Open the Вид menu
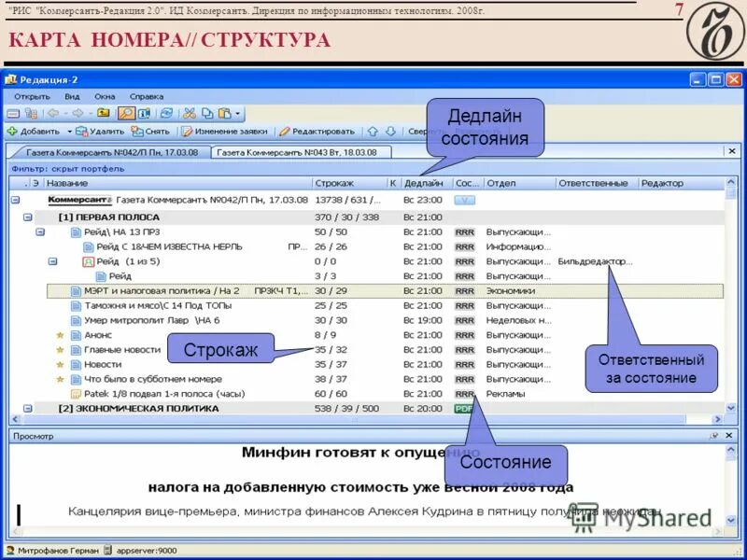The image size is (747, 560). (72, 97)
